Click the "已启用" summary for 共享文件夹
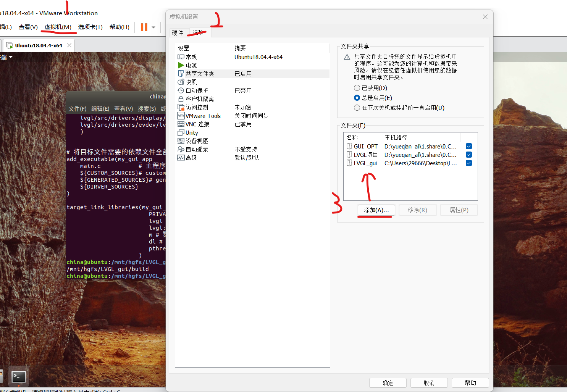Image resolution: width=567 pixels, height=392 pixels. pyautogui.click(x=243, y=74)
